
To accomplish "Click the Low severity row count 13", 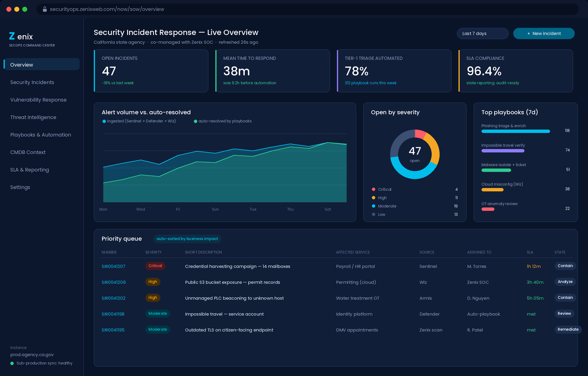I will click(x=456, y=214).
